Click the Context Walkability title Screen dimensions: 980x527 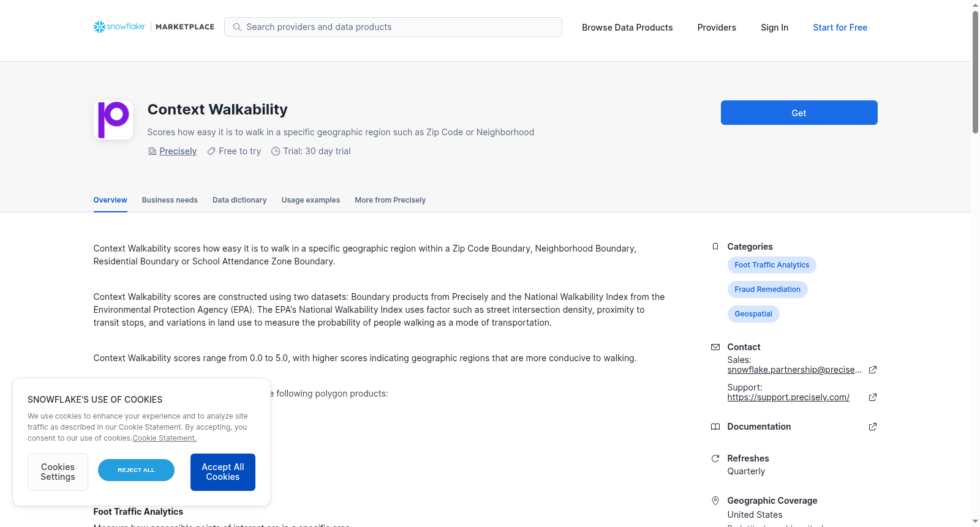coord(217,110)
